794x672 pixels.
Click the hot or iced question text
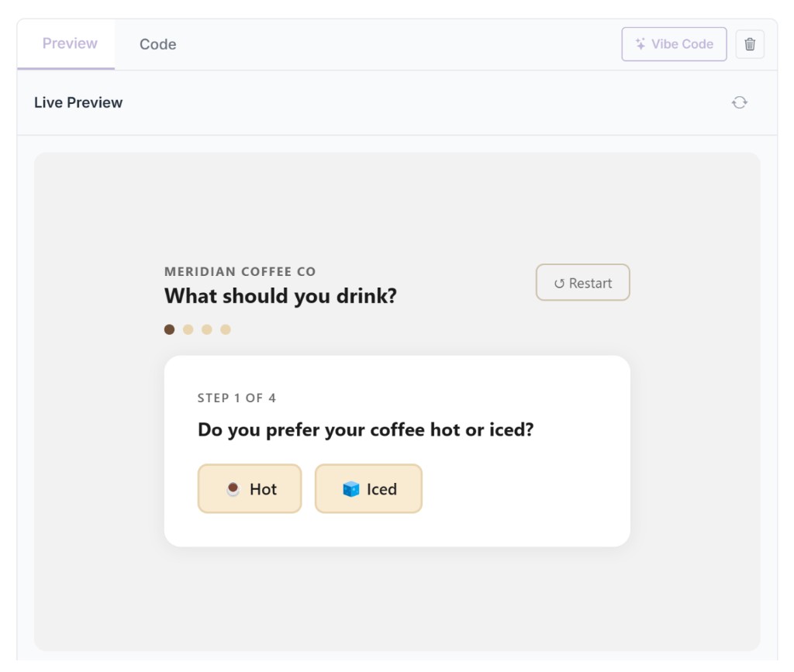tap(366, 429)
